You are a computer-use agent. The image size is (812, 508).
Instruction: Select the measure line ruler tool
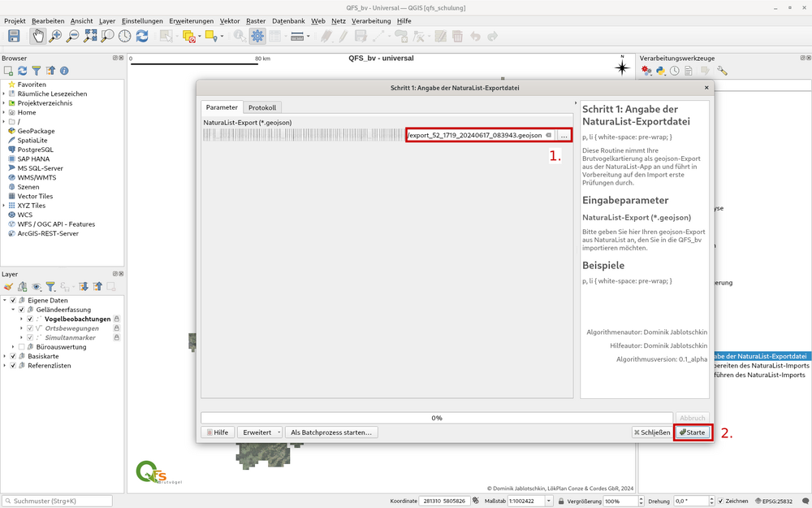coord(297,37)
